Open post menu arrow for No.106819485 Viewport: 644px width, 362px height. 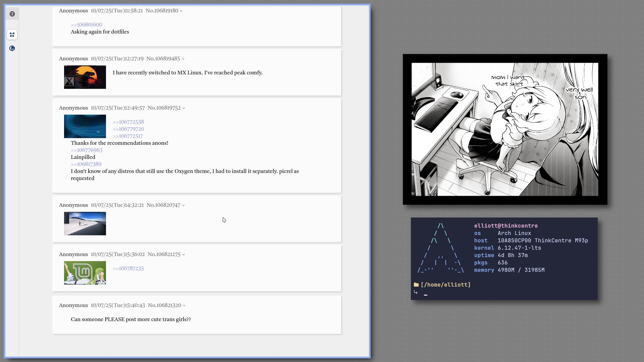183,59
